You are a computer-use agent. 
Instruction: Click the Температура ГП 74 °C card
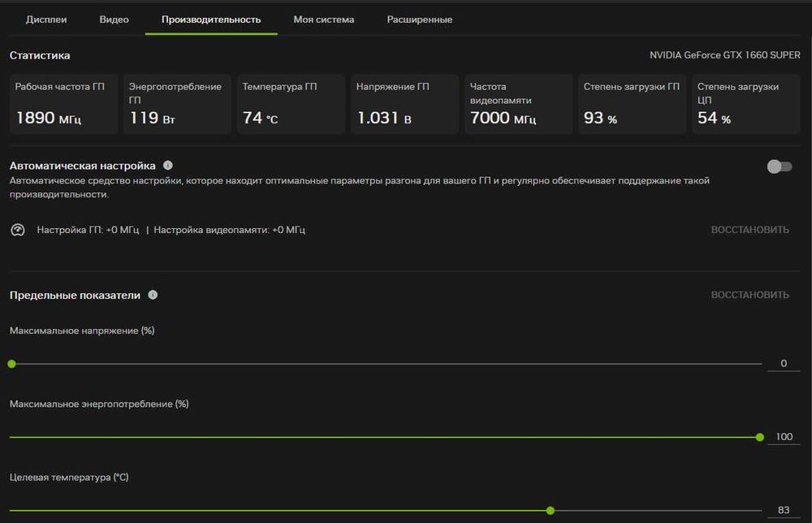point(291,104)
